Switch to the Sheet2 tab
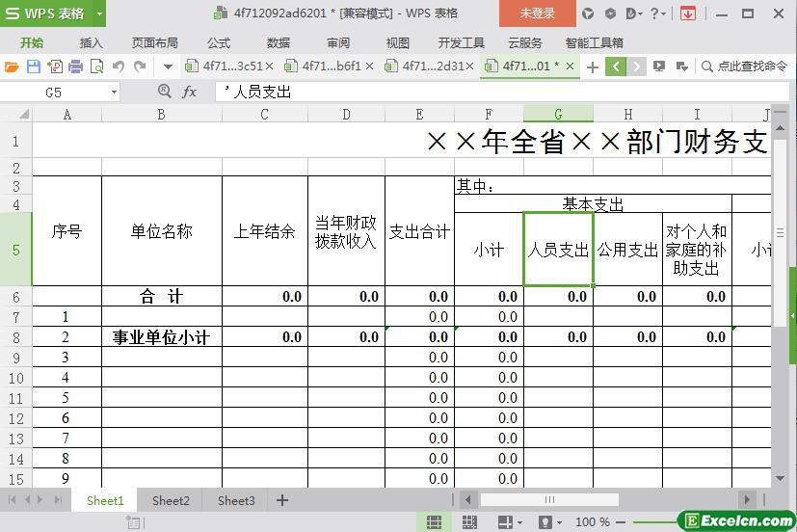 coord(171,501)
